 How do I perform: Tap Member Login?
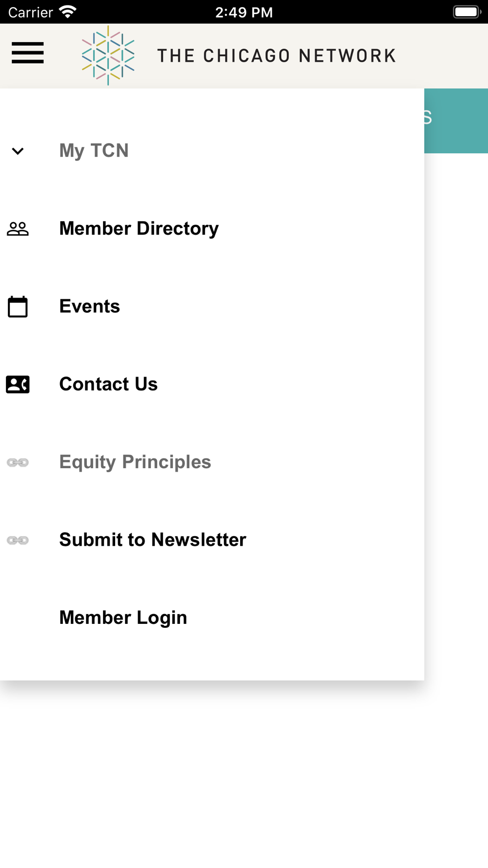coord(123,618)
